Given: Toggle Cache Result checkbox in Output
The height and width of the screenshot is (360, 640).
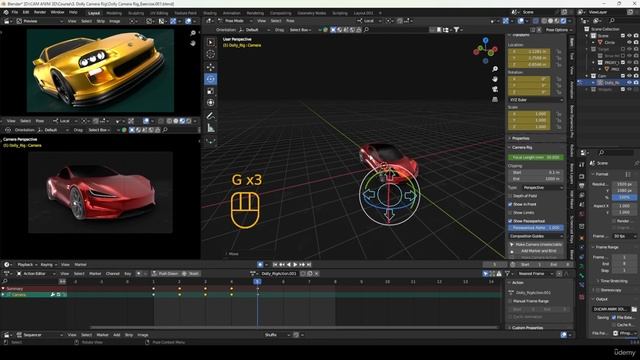Looking at the screenshot, I should tap(614, 324).
